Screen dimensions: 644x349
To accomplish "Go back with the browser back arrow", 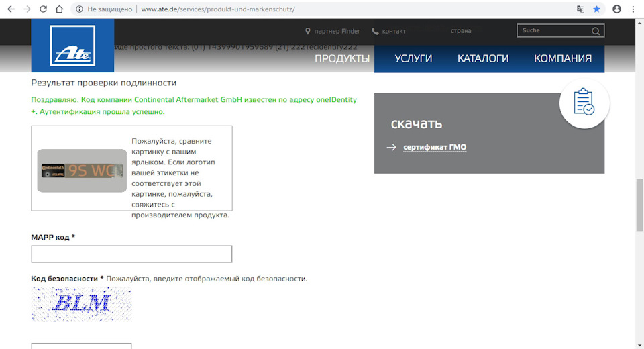I will point(11,9).
